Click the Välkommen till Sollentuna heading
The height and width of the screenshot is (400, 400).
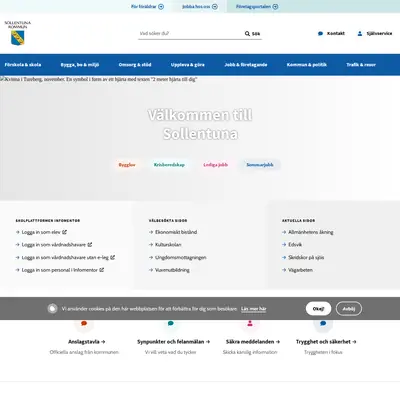click(200, 124)
